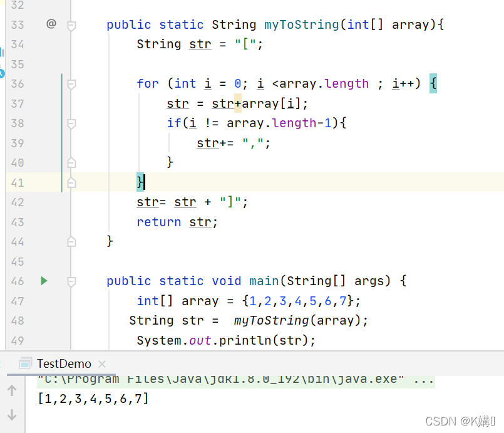
Task: Click the fold marker on highlighted line 41
Action: point(71,182)
